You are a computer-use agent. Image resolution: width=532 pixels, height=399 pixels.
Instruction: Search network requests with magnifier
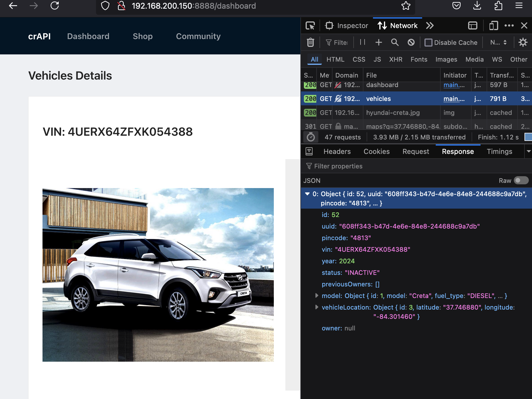(395, 43)
